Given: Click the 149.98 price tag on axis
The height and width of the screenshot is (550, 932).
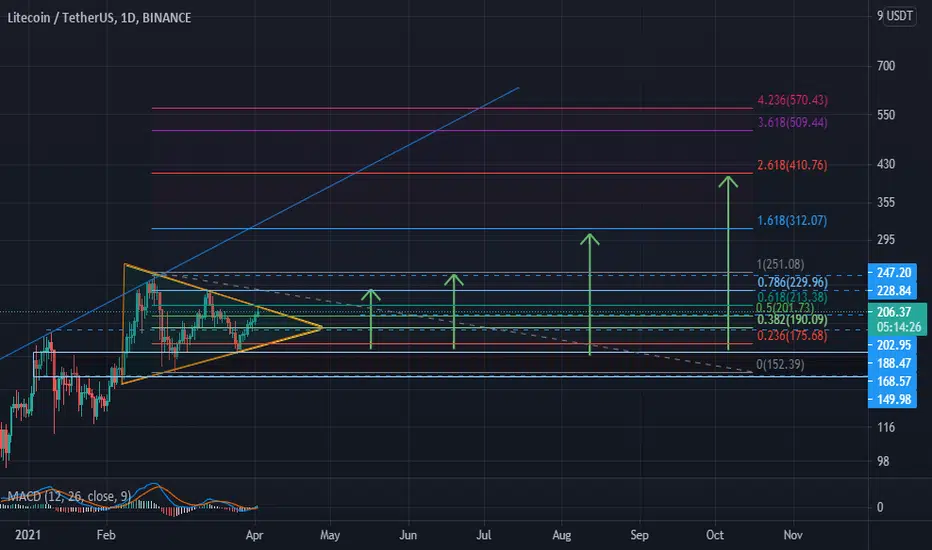Looking at the screenshot, I should click(x=892, y=400).
